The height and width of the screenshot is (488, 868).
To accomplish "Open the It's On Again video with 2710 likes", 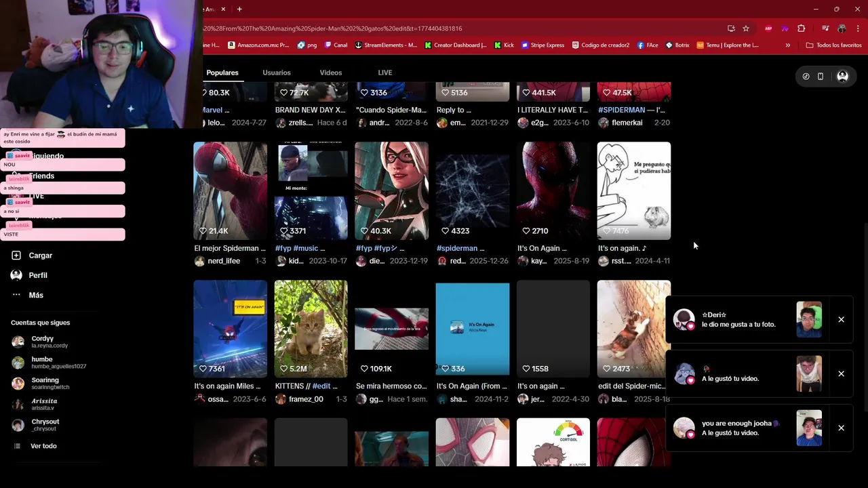I will coord(553,190).
